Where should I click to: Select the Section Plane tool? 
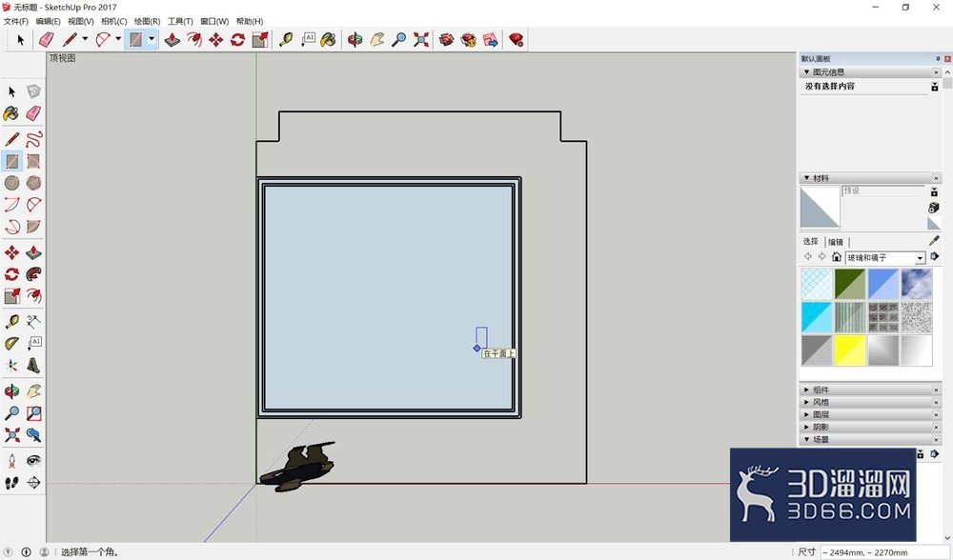pos(33,483)
